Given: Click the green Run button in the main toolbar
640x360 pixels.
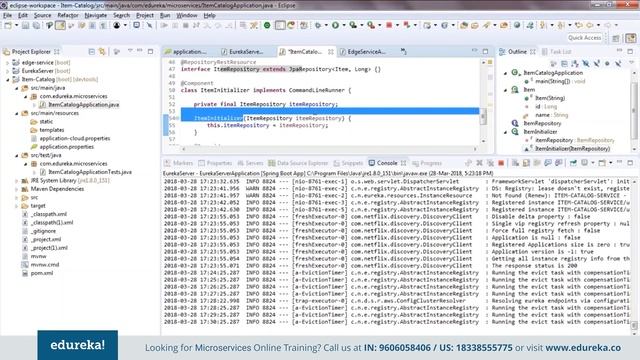Looking at the screenshot, I should point(335,25).
